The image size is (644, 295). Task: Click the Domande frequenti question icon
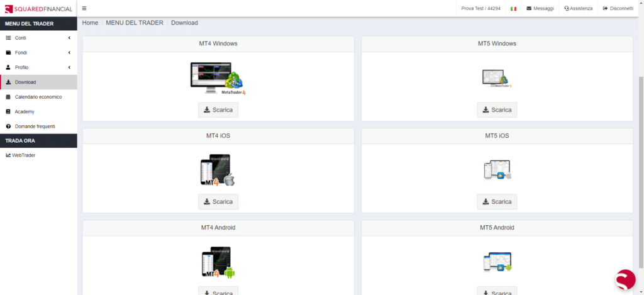click(x=8, y=126)
